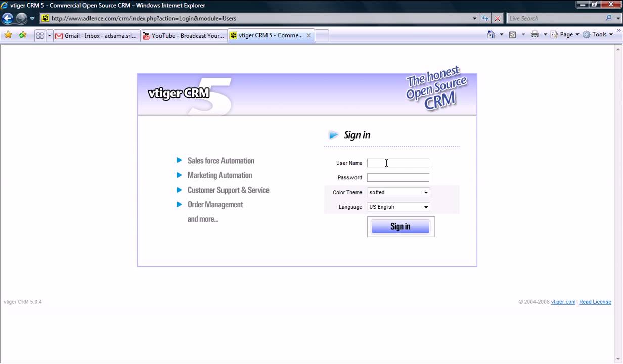Image resolution: width=623 pixels, height=364 pixels.
Task: Click the Home page icon
Action: (491, 35)
